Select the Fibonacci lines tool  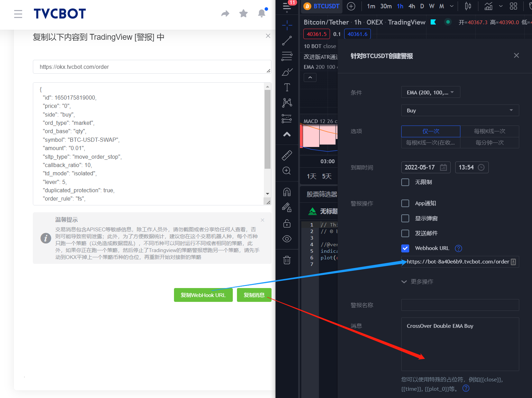[x=287, y=56]
